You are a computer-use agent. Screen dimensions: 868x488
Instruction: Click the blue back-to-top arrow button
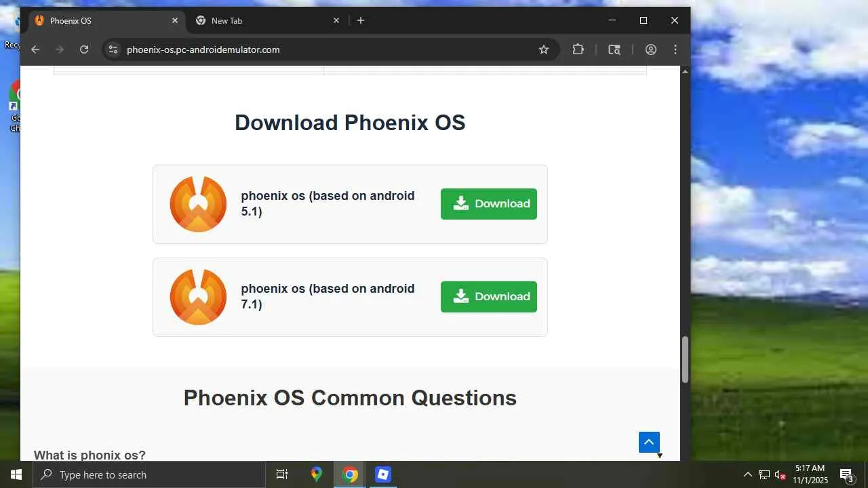click(649, 442)
